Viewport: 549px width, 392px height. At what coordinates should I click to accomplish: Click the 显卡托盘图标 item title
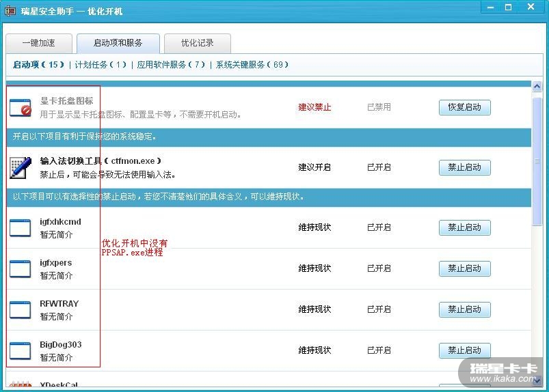click(x=66, y=101)
